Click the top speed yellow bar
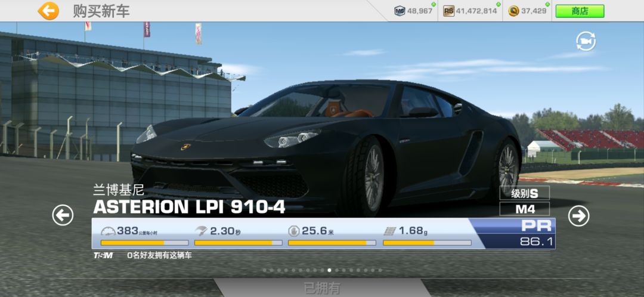Image resolution: width=644 pixels, height=297 pixels. coord(144,243)
